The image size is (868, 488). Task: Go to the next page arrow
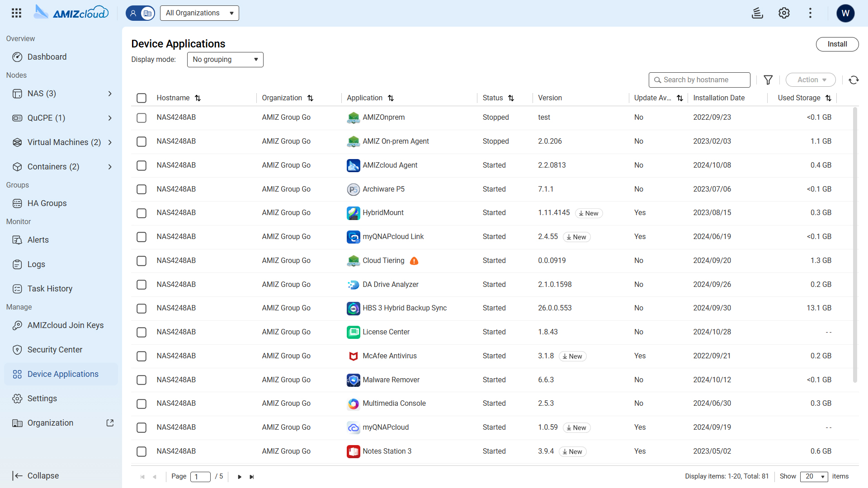tap(240, 477)
